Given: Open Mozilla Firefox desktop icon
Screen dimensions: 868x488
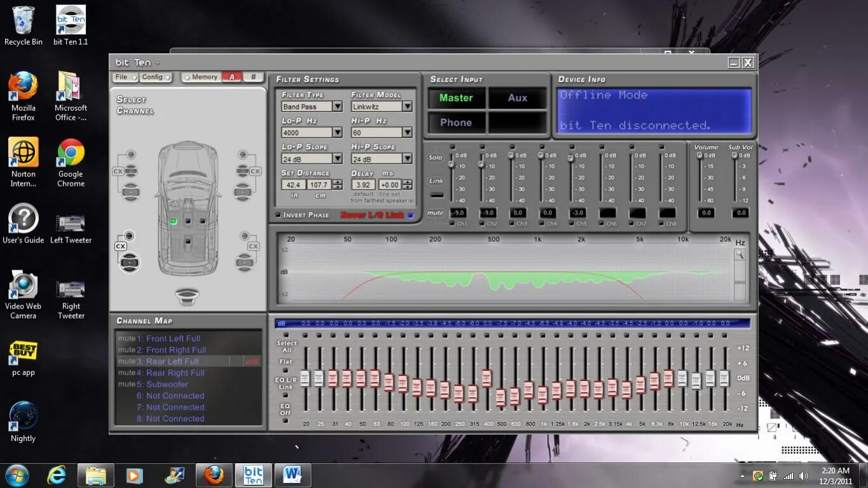Looking at the screenshot, I should (24, 95).
